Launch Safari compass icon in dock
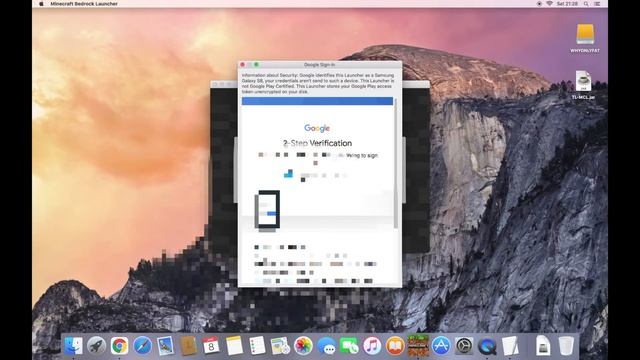 (142, 346)
